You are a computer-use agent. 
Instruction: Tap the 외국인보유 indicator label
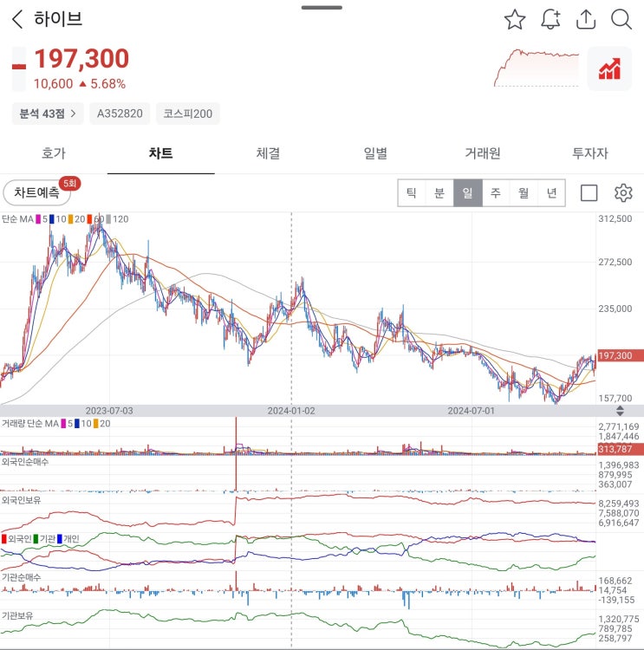tap(21, 500)
